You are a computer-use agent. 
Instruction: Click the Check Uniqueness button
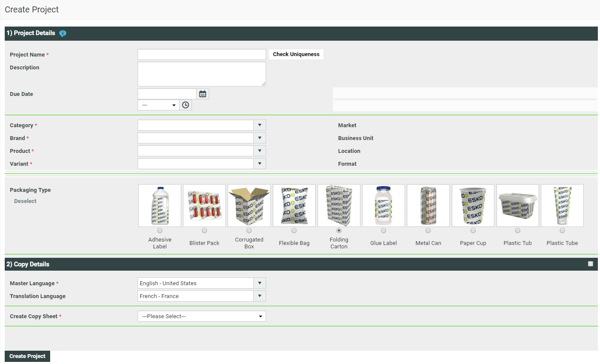tap(296, 54)
